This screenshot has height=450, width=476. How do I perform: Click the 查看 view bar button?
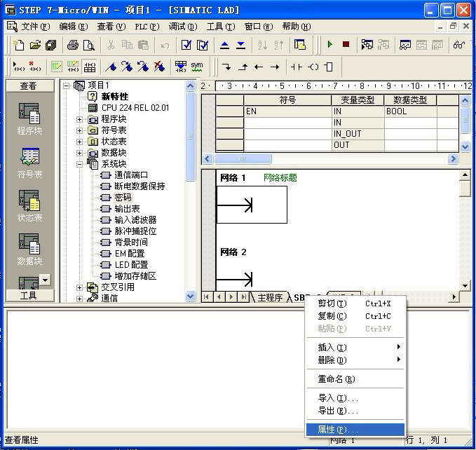29,86
